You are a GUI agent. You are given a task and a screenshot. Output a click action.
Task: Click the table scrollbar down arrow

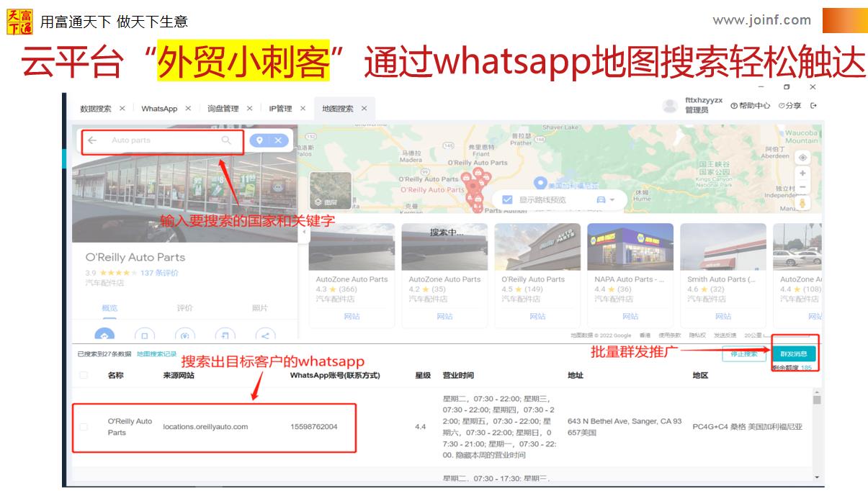tap(816, 477)
